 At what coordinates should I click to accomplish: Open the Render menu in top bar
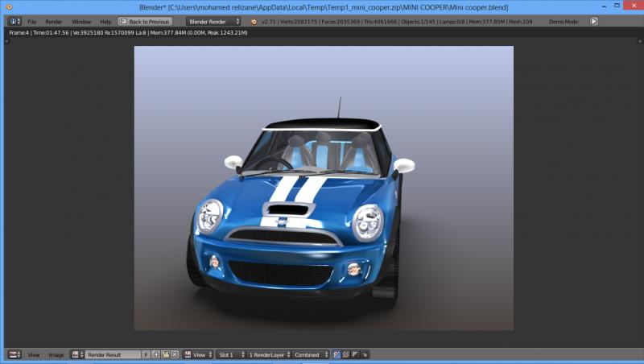(x=53, y=22)
